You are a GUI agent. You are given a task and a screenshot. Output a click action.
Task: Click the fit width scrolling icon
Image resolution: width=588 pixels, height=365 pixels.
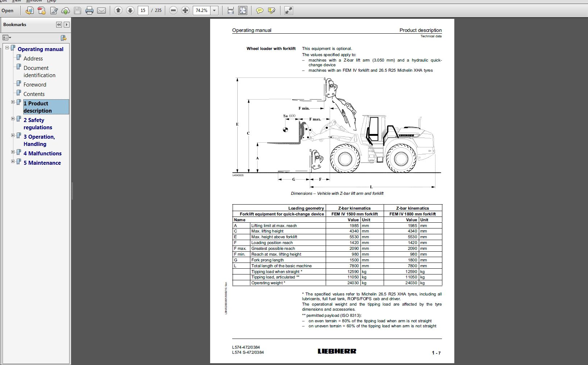pos(231,11)
